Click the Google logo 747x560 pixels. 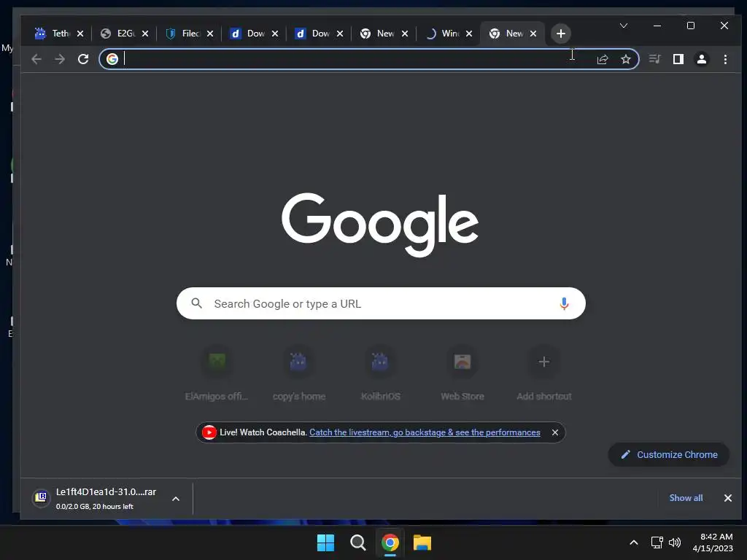tap(379, 224)
